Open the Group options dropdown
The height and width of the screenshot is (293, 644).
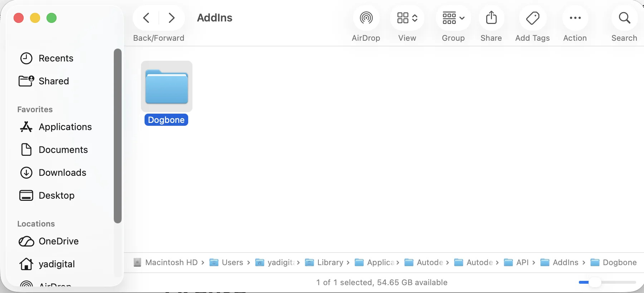[x=453, y=18]
